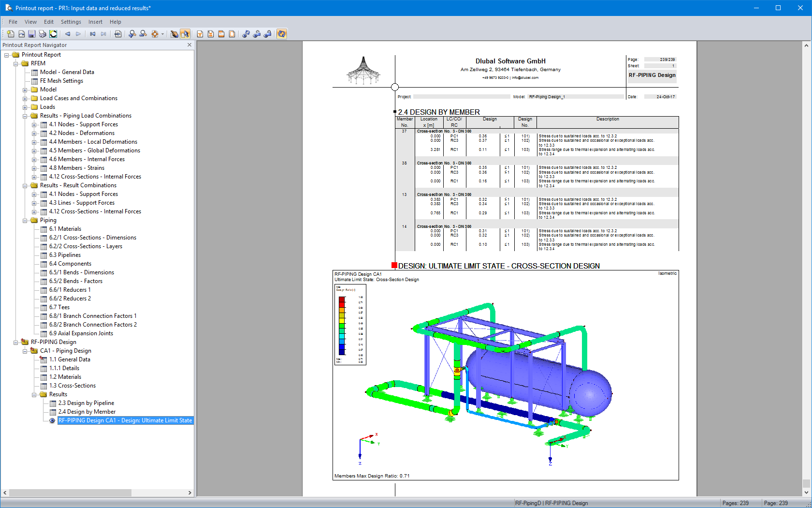Viewport: 812px width, 508px height.
Task: Click the go-to-page icon with arrow
Action: pos(117,34)
